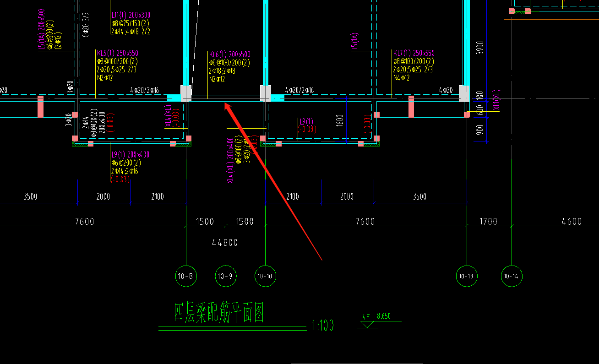This screenshot has height=364, width=599.
Task: Select the 1700 dimension text
Action: pos(488,222)
